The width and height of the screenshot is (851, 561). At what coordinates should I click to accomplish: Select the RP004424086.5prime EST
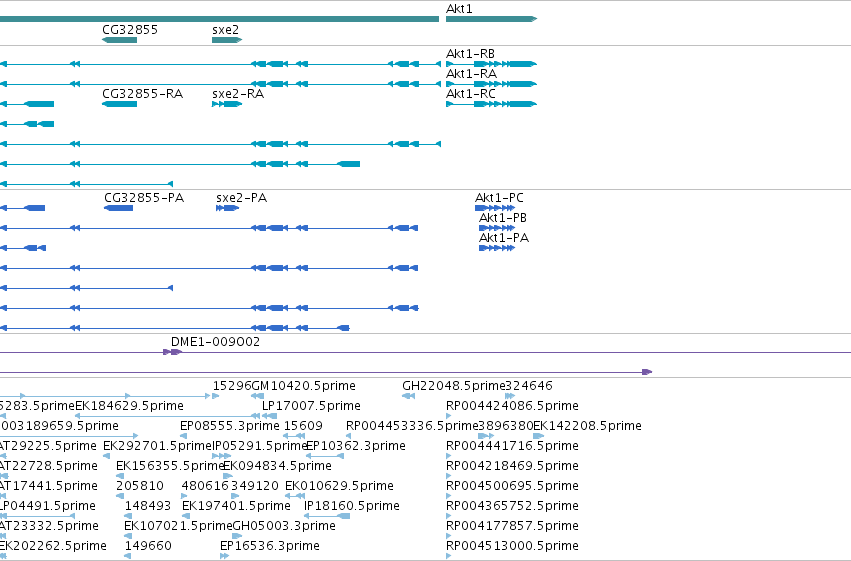[x=448, y=416]
